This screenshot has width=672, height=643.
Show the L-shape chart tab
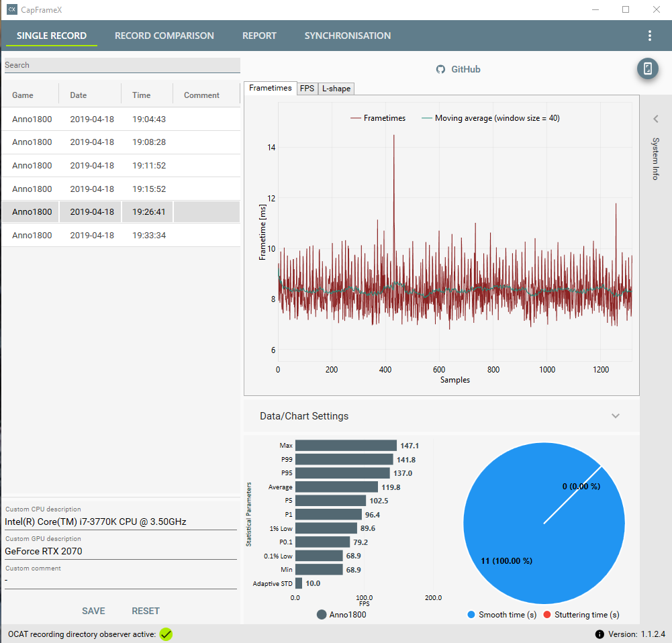(336, 88)
